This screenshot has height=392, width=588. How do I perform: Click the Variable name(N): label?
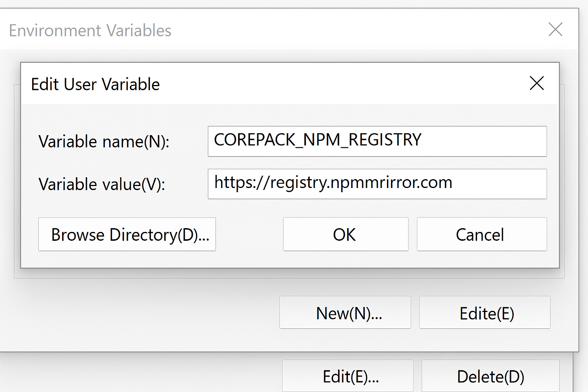point(104,142)
